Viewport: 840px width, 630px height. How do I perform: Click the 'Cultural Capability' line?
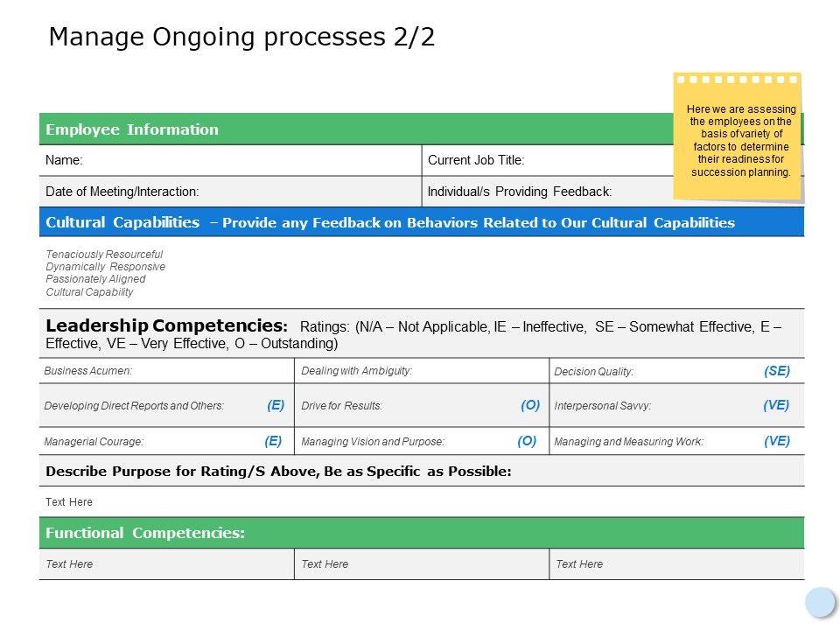(89, 292)
